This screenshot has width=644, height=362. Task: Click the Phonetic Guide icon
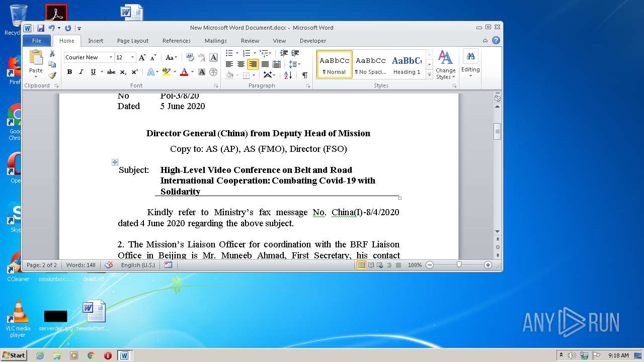(x=201, y=57)
